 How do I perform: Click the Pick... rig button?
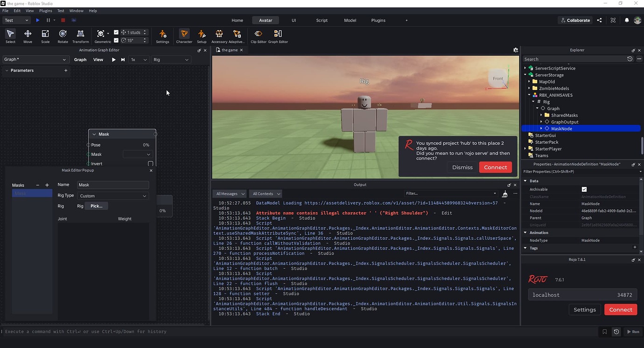pyautogui.click(x=97, y=206)
